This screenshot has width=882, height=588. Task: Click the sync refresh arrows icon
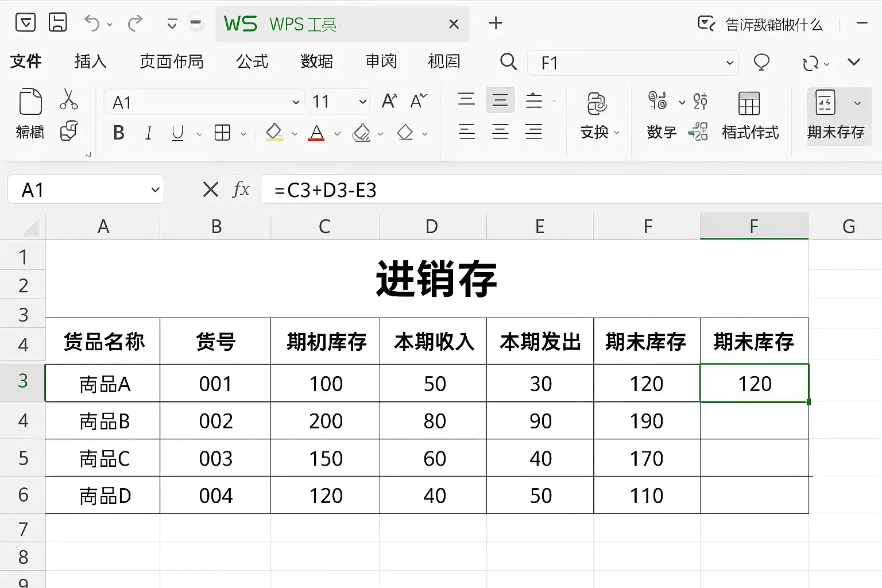click(810, 63)
